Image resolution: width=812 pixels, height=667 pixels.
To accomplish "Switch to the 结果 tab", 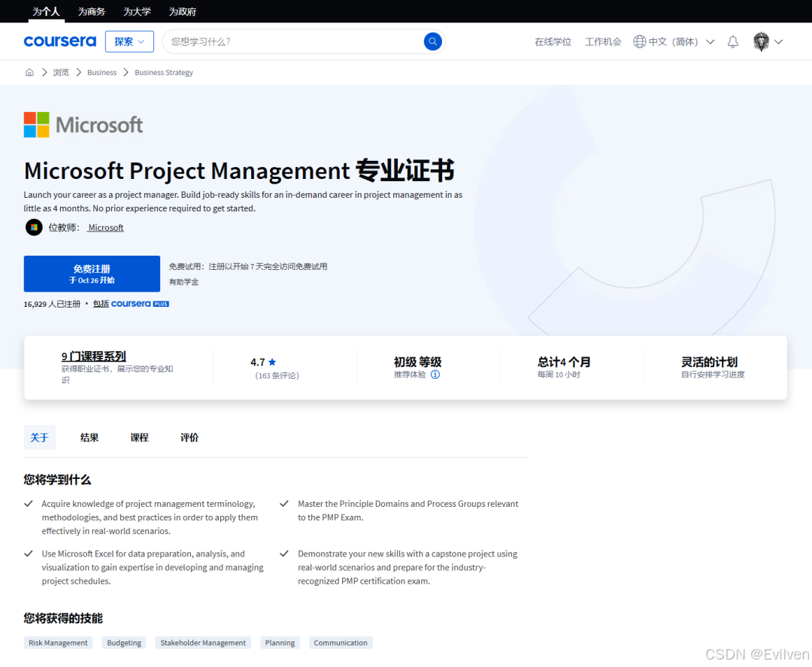I will 89,438.
